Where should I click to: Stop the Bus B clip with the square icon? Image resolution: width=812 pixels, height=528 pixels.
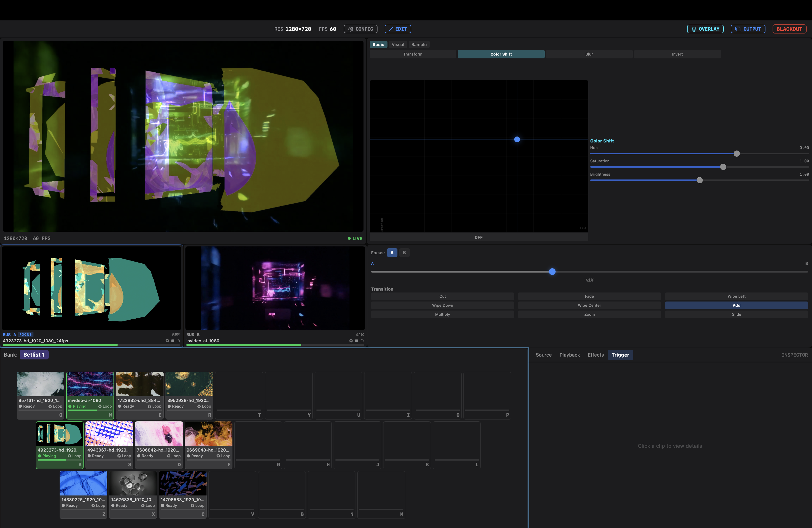tap(356, 341)
